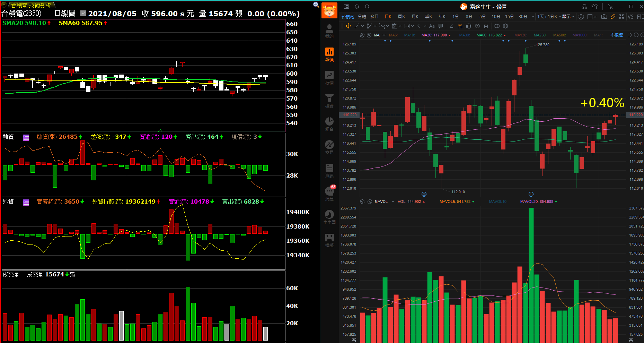The width and height of the screenshot is (644, 343).
Task: Expand measure range tool options arrow
Action: (x=412, y=26)
